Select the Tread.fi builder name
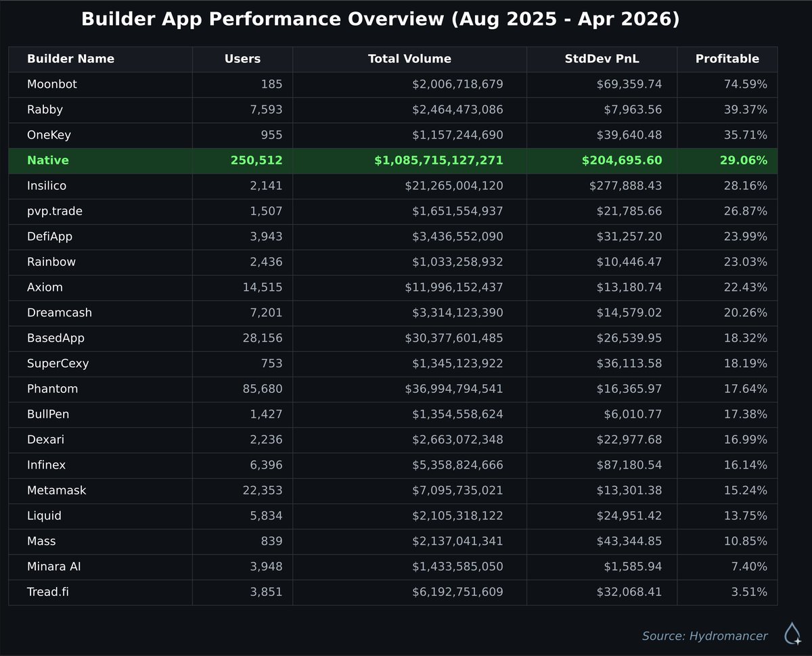 click(x=48, y=592)
